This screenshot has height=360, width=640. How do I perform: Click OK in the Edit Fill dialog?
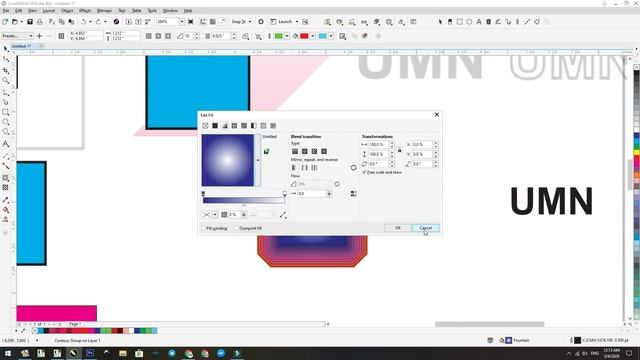tap(398, 228)
